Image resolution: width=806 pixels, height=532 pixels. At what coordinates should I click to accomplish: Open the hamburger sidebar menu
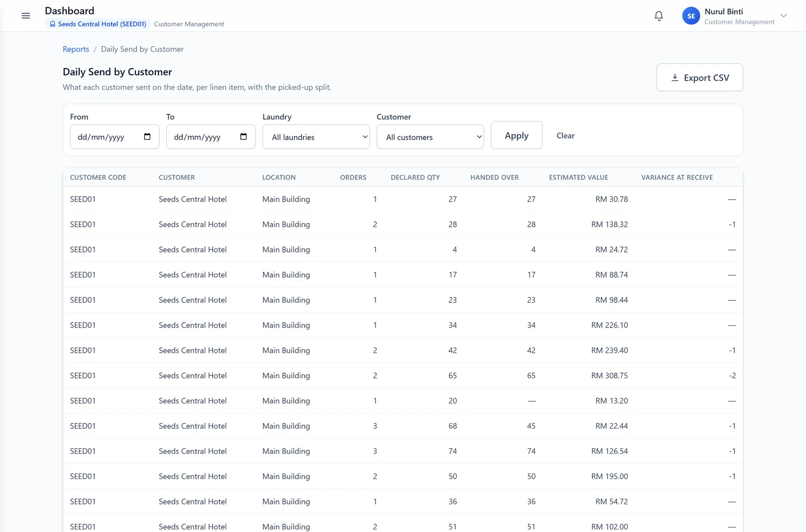tap(26, 16)
